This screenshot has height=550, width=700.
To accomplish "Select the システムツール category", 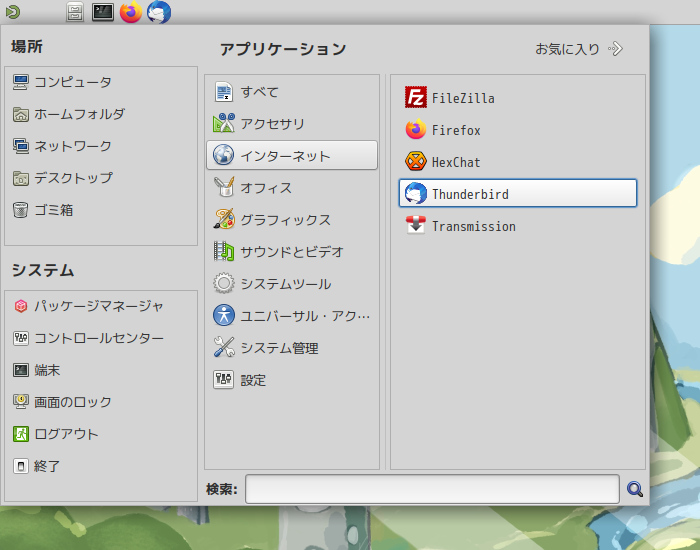I will point(292,283).
